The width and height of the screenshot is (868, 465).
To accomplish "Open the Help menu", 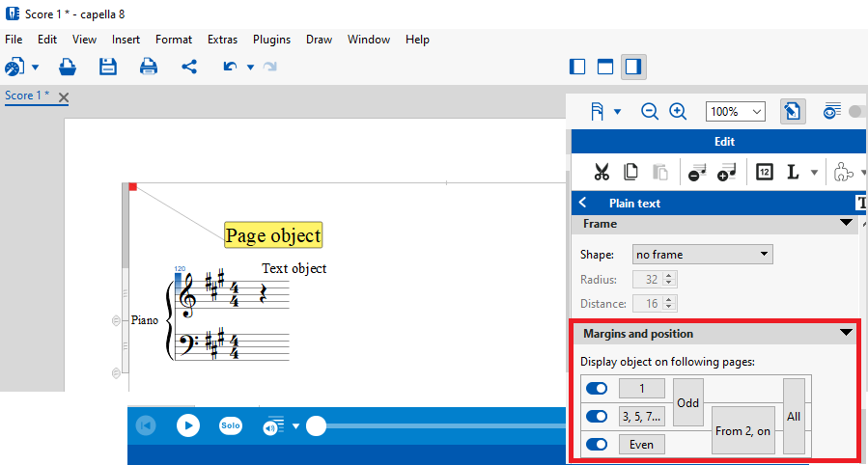I will coord(417,40).
